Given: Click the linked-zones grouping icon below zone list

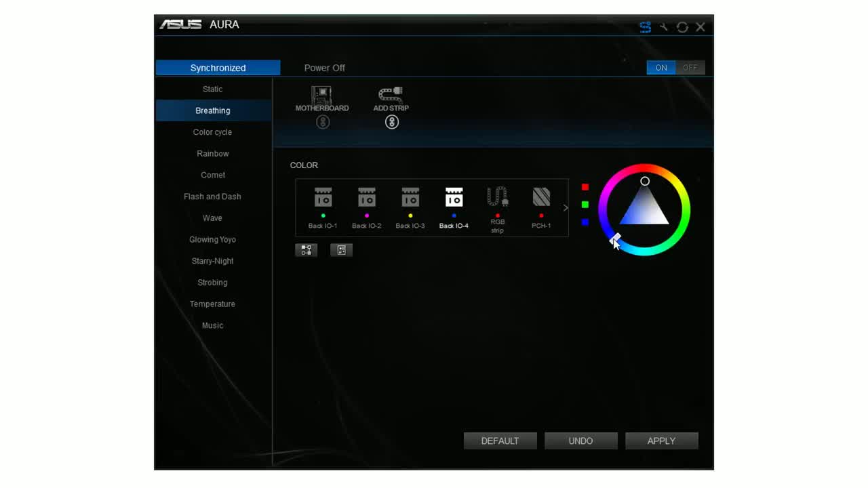Looking at the screenshot, I should tap(306, 250).
